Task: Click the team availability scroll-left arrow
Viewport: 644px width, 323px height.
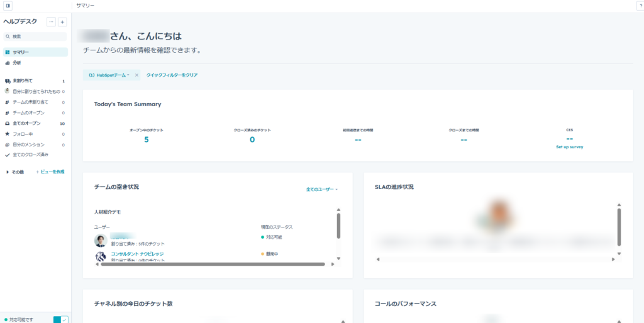Action: 96,265
